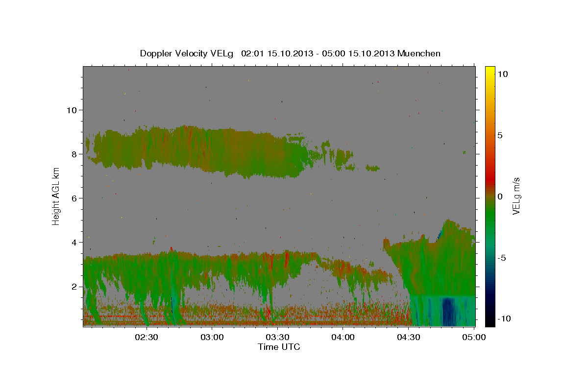Click the 03:30 time tick label

pos(278,337)
